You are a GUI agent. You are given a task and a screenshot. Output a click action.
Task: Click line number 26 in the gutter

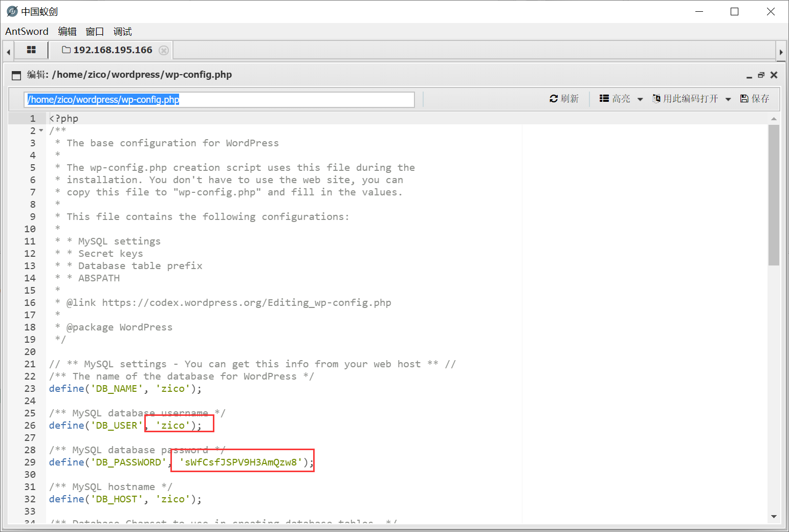[30, 425]
